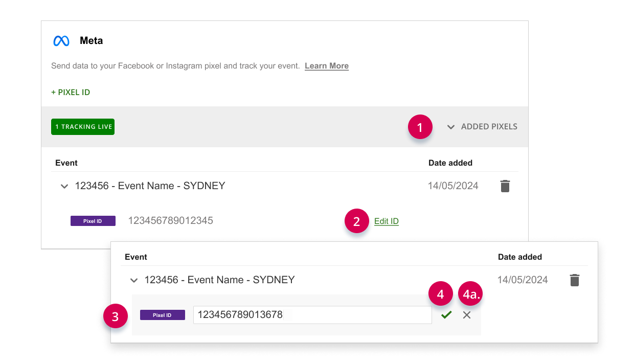Delete the pixel with upper trash icon
This screenshot has height=364, width=634.
coord(505,186)
